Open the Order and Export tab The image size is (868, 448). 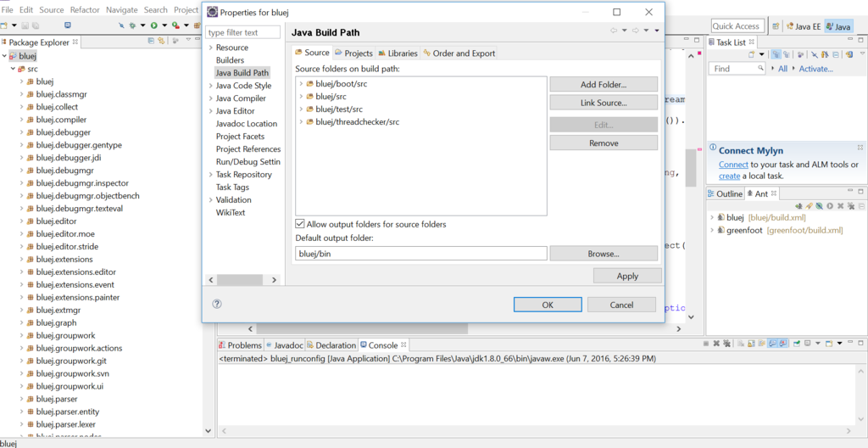pyautogui.click(x=459, y=53)
